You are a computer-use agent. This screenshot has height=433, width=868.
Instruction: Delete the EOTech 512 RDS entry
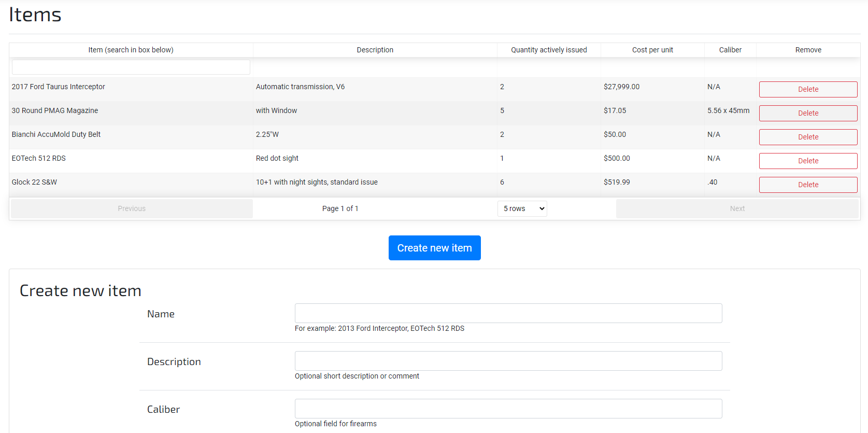point(808,161)
